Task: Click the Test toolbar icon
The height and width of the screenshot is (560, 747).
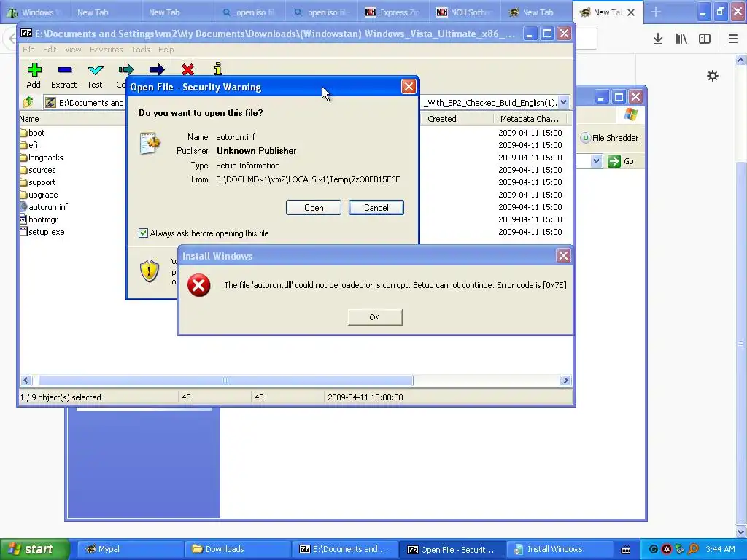Action: point(96,70)
